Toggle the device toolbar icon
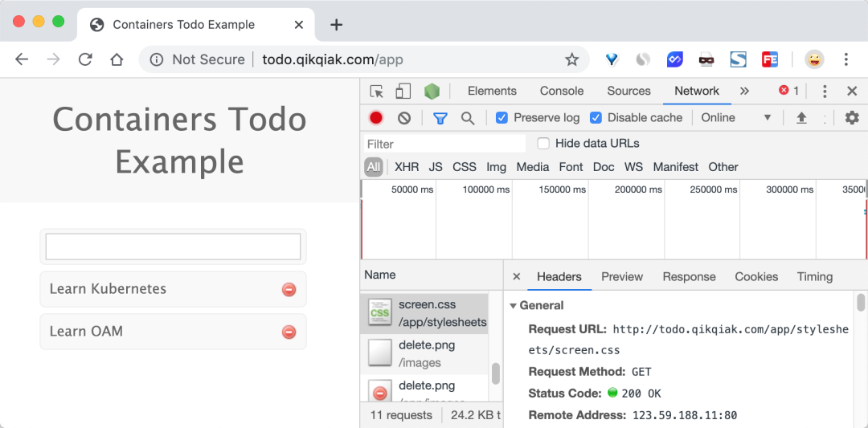This screenshot has height=428, width=868. pos(403,92)
